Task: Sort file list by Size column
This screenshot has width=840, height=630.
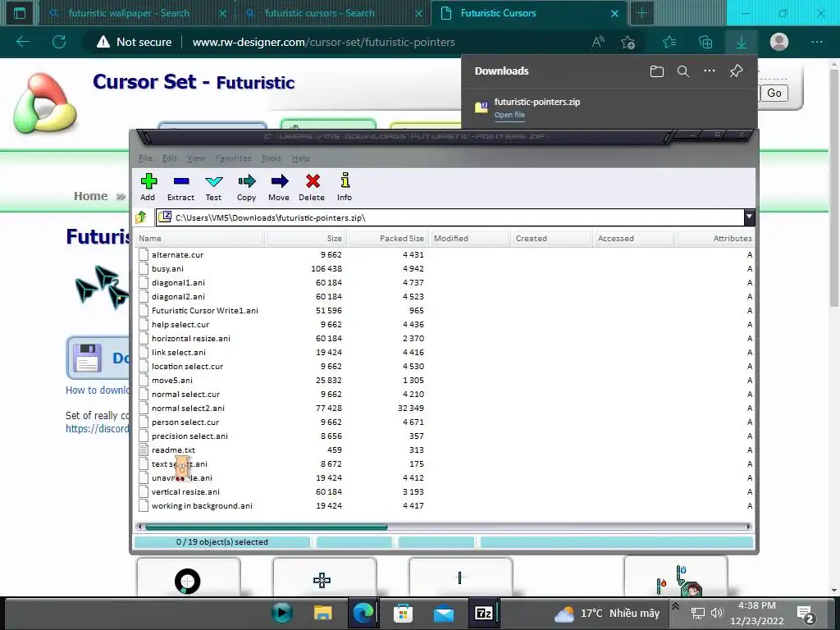Action: tap(305, 239)
